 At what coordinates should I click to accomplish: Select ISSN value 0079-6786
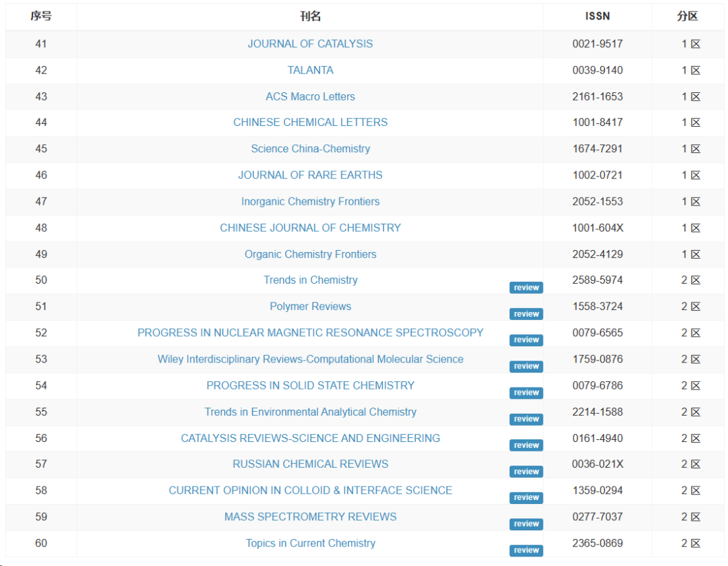pos(597,385)
